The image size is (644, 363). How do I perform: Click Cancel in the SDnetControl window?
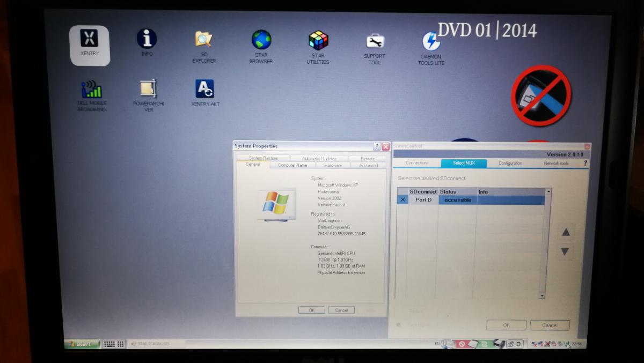click(x=550, y=325)
